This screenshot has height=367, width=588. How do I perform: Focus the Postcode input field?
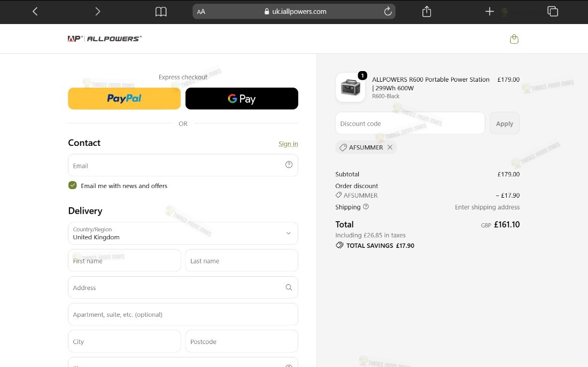click(x=242, y=341)
